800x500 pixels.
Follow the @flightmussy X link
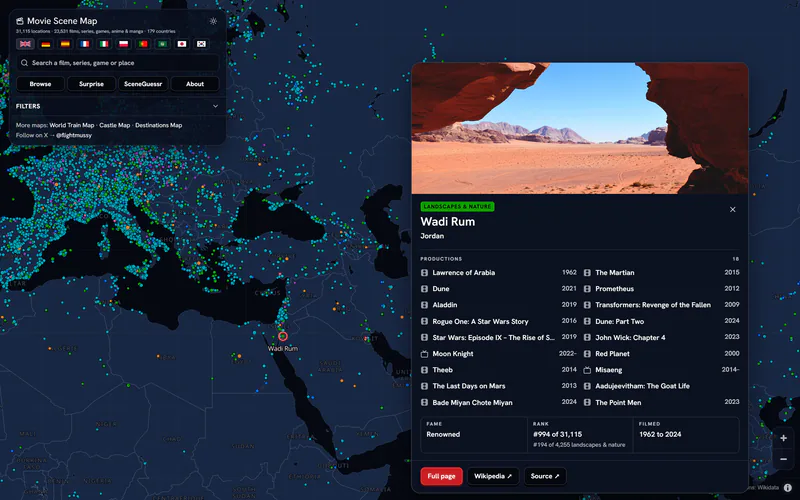click(x=74, y=135)
